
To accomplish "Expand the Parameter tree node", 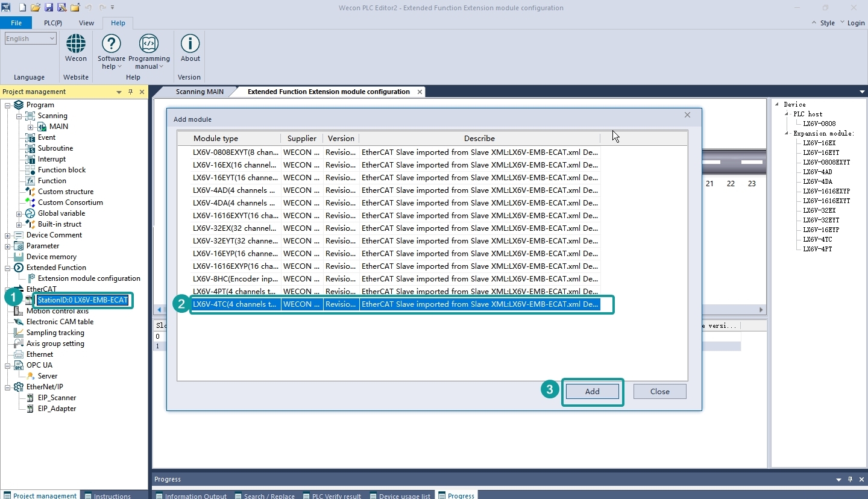I will click(7, 246).
